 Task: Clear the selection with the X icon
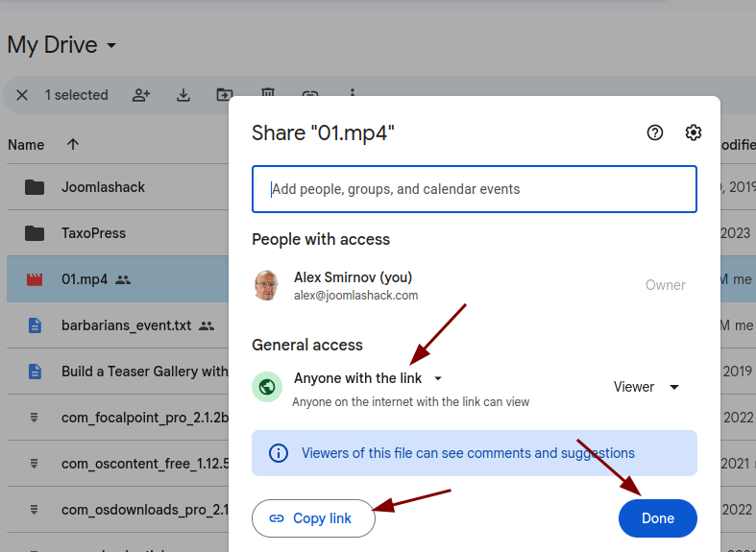[22, 95]
